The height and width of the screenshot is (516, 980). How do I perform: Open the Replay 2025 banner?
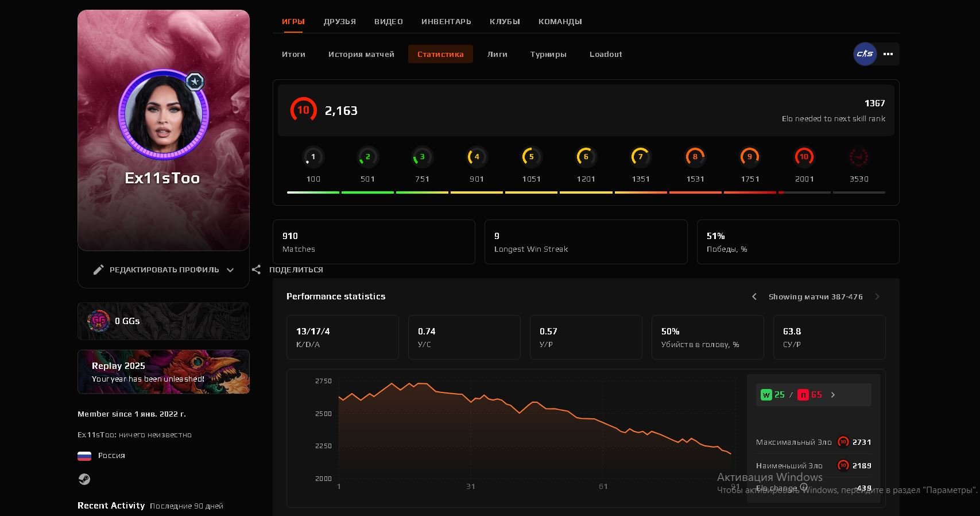tap(164, 372)
